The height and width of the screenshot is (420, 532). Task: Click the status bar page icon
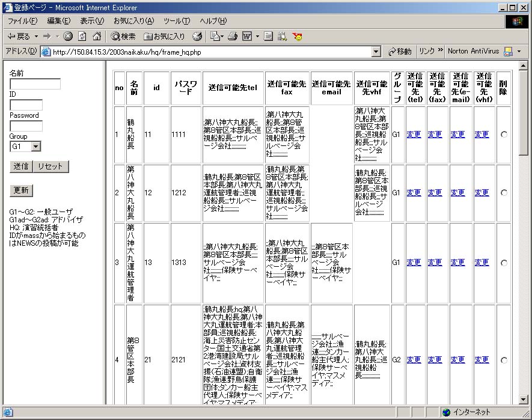pos(8,412)
